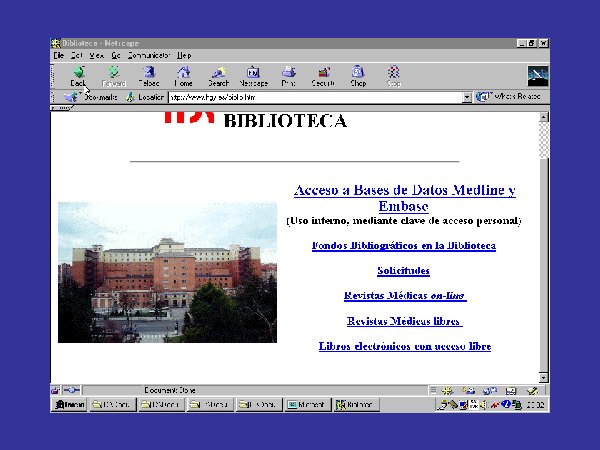Open Revistas Médicas on-line link
This screenshot has width=600, height=450.
click(405, 296)
